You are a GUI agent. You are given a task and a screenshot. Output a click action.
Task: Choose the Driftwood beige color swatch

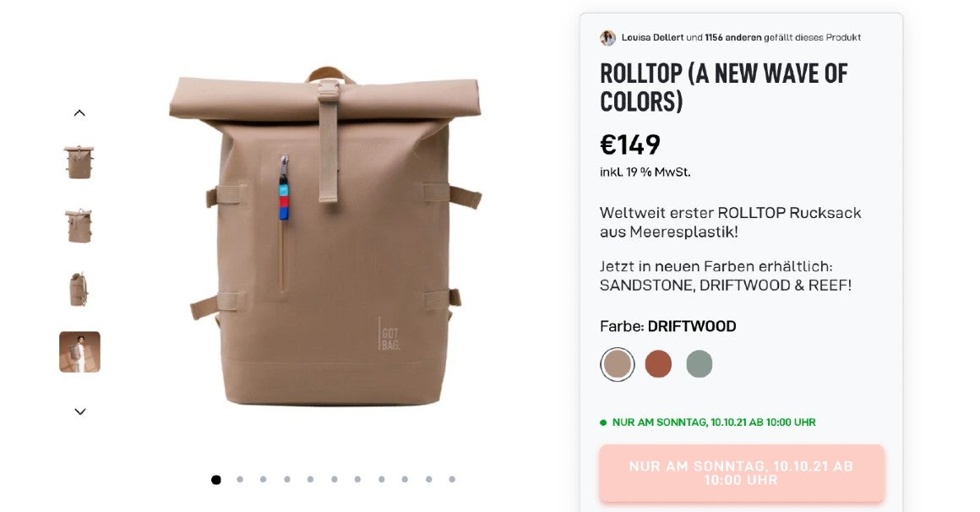[618, 364]
